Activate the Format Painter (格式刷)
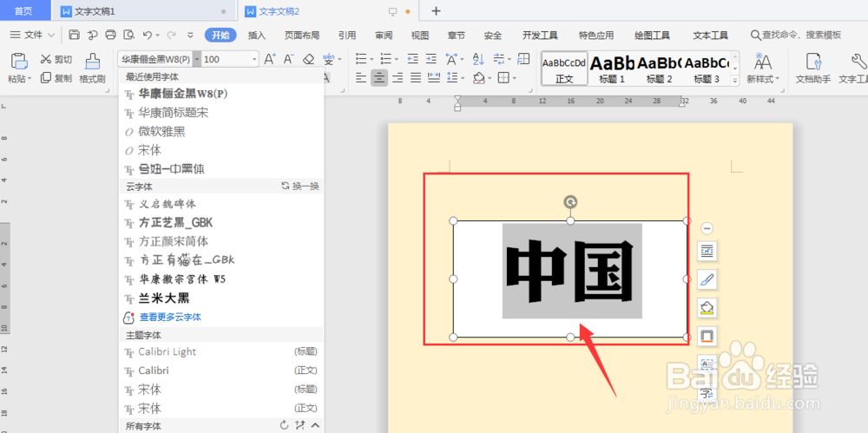 92,68
